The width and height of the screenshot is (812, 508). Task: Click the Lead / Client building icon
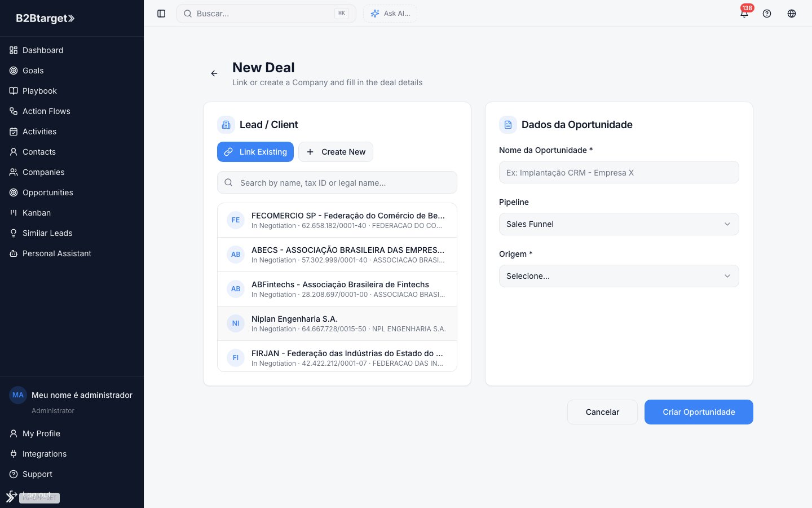(x=226, y=125)
